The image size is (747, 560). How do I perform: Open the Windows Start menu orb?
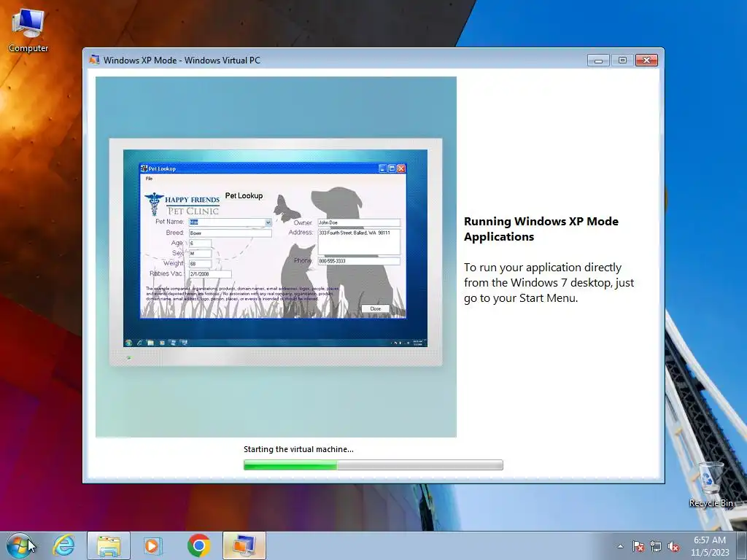(x=20, y=545)
